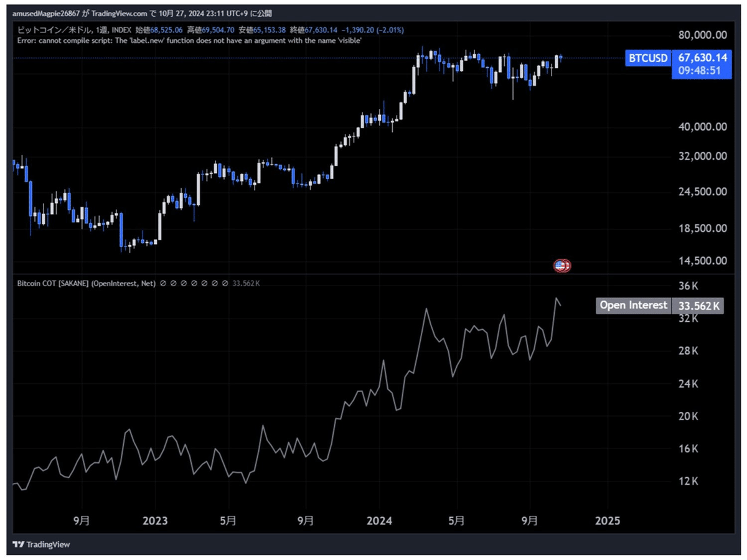Click the 16 K open interest axis label
The height and width of the screenshot is (560, 747).
coord(688,449)
